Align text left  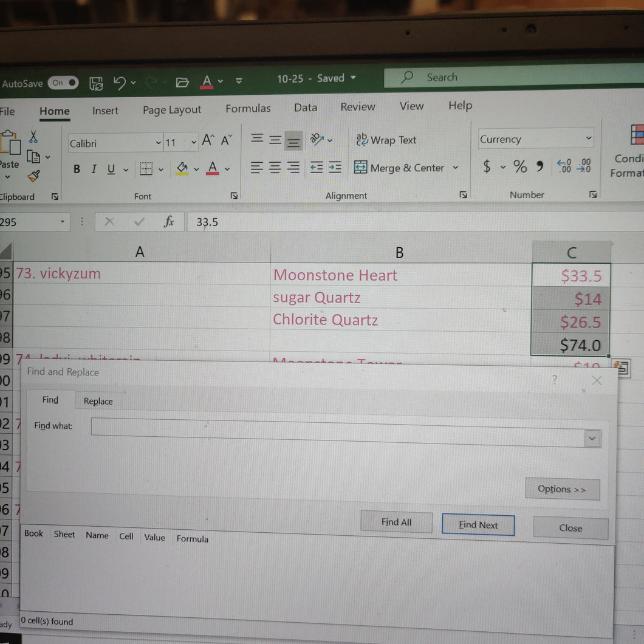click(257, 168)
